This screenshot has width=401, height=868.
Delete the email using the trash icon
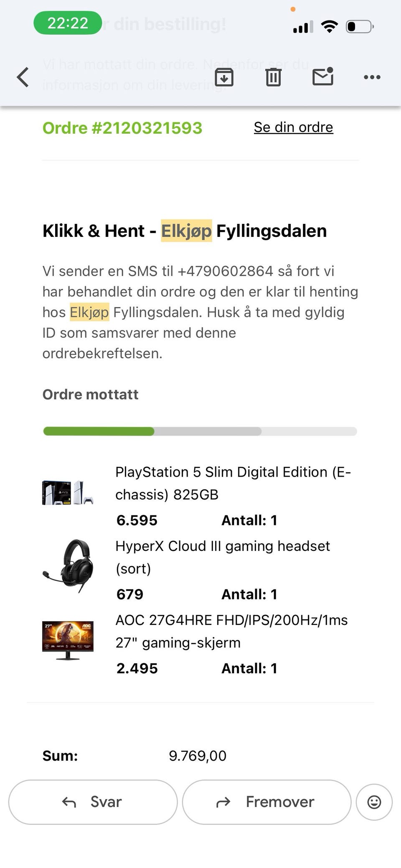[x=273, y=77]
